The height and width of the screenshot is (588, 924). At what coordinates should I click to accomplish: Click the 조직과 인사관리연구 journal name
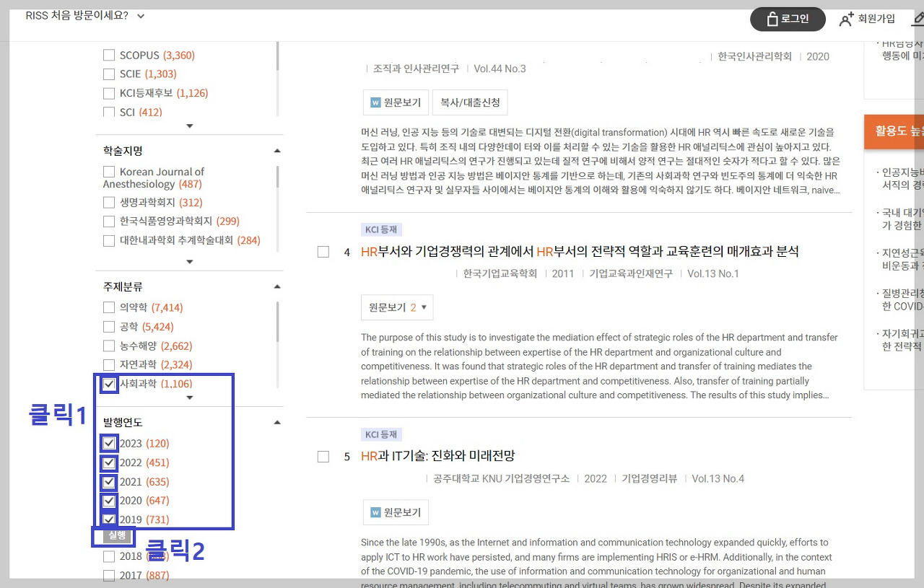[x=416, y=69]
